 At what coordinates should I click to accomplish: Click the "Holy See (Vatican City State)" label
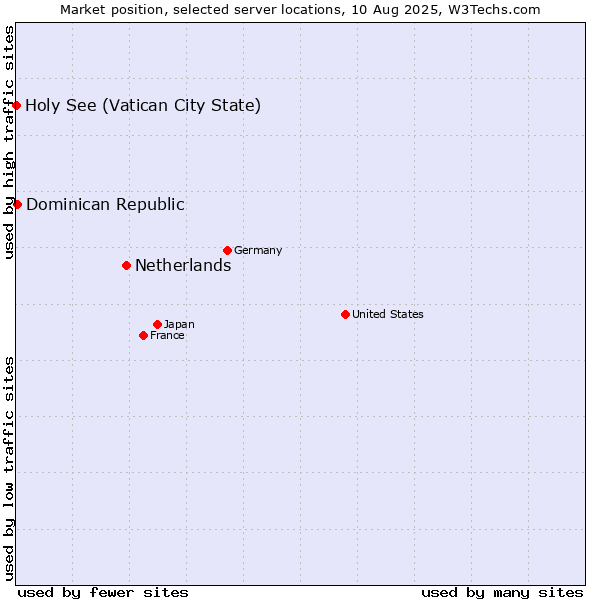(143, 106)
